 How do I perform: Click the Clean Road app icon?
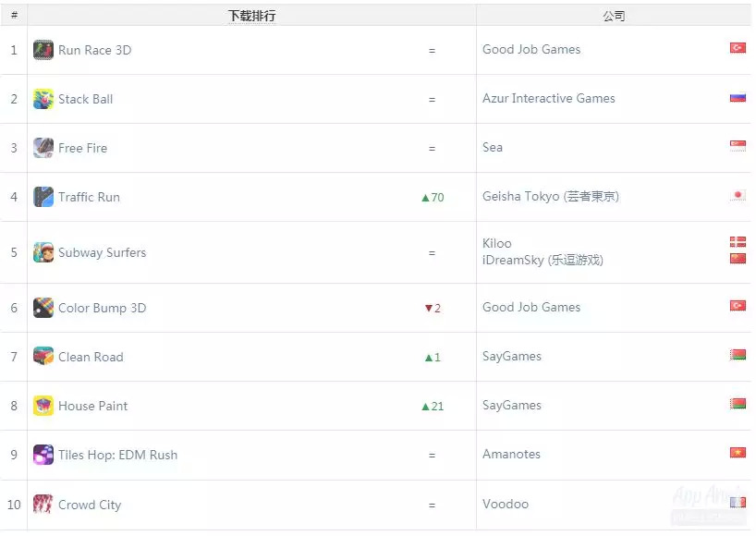tap(43, 357)
